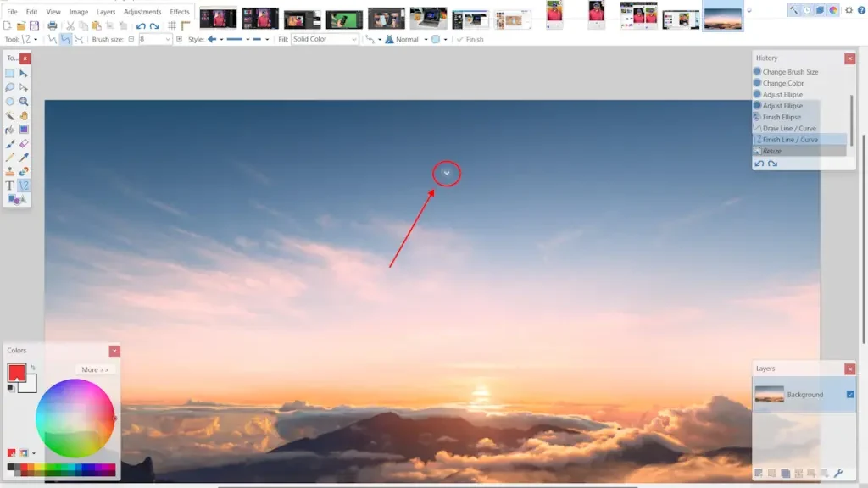
Task: Select the Zoom magnifier tool
Action: tap(24, 102)
